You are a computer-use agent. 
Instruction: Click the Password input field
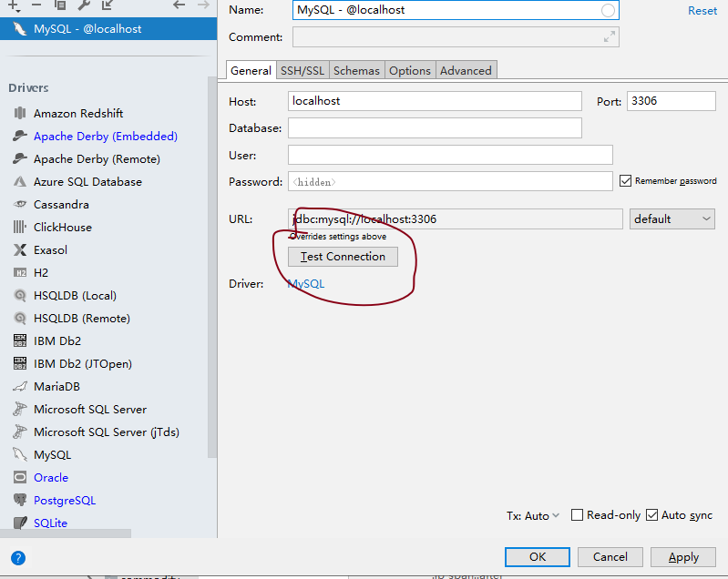[450, 181]
